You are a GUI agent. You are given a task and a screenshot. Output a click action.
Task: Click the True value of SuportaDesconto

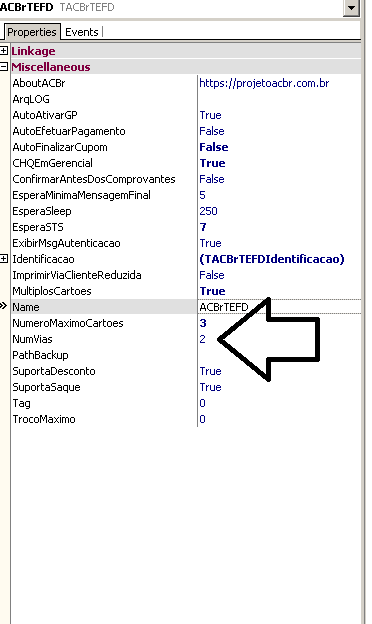[x=210, y=371]
